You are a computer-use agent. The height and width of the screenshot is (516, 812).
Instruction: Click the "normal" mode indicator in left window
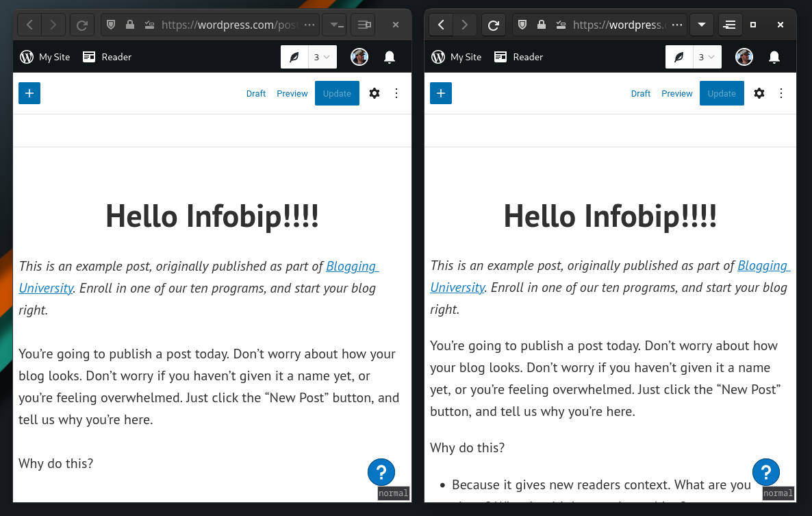click(x=394, y=493)
